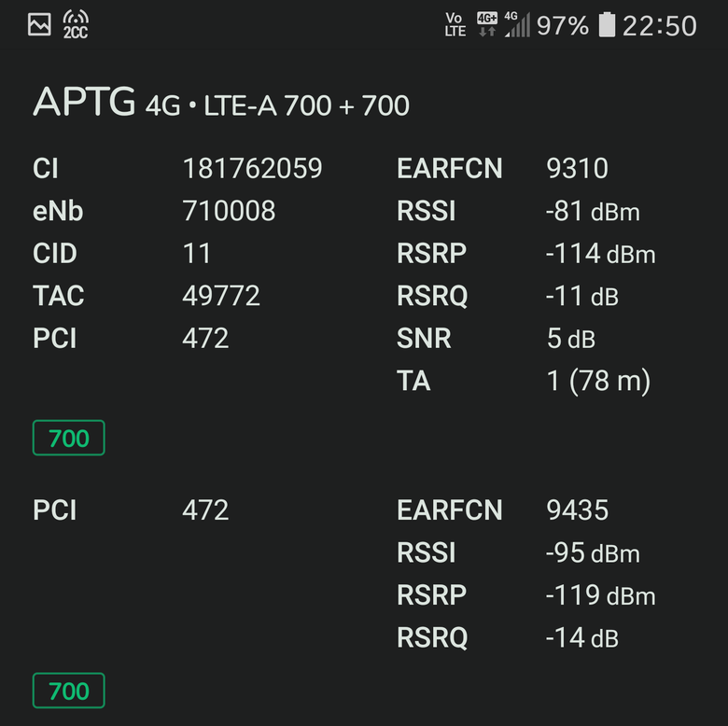Tap the eNb value 710008

click(229, 211)
